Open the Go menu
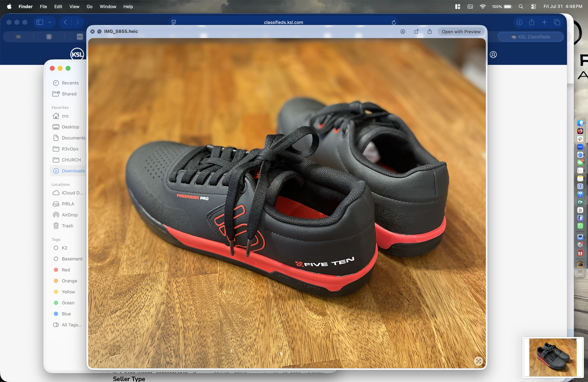 89,7
